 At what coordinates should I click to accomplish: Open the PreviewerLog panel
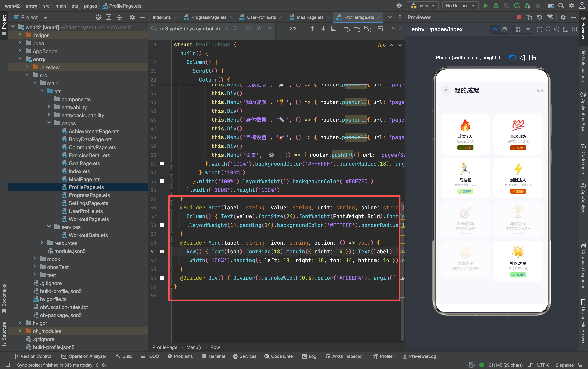[x=419, y=356]
